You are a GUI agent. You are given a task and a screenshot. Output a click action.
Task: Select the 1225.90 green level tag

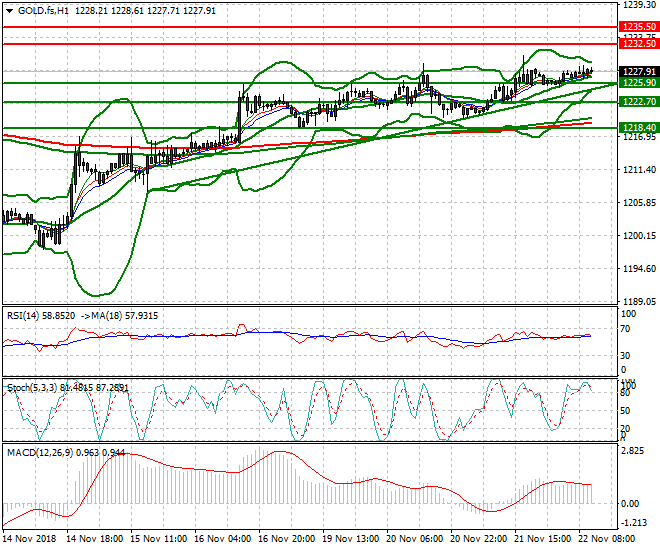(639, 82)
